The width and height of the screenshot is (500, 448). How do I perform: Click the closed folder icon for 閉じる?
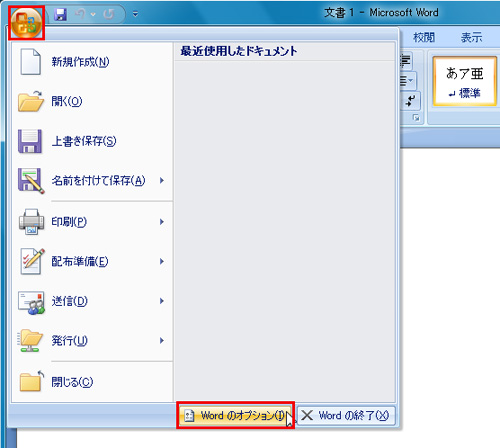tap(32, 381)
